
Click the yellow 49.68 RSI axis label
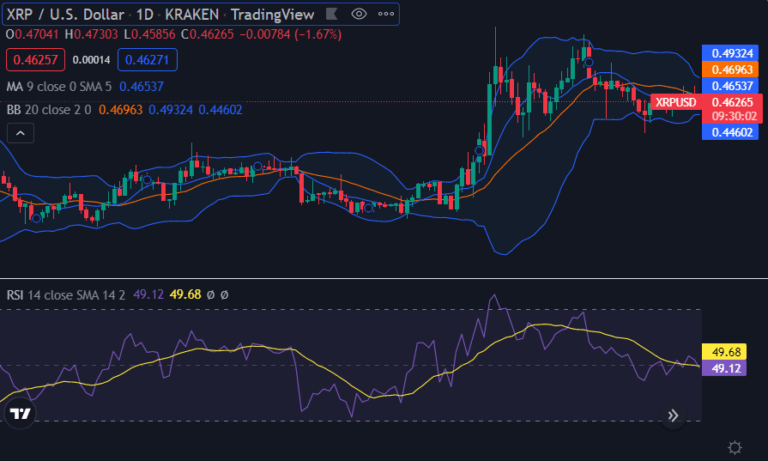724,352
